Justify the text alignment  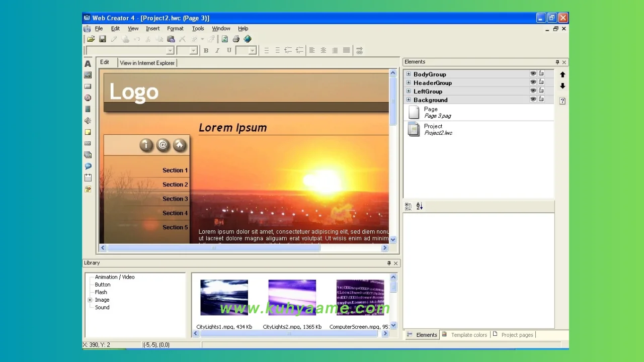(346, 50)
